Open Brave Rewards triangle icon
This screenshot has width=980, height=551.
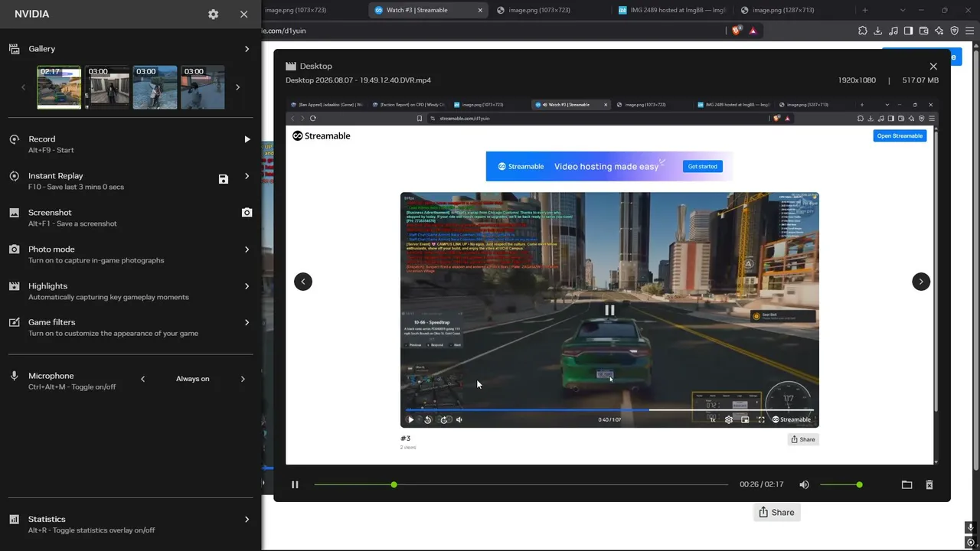(753, 31)
